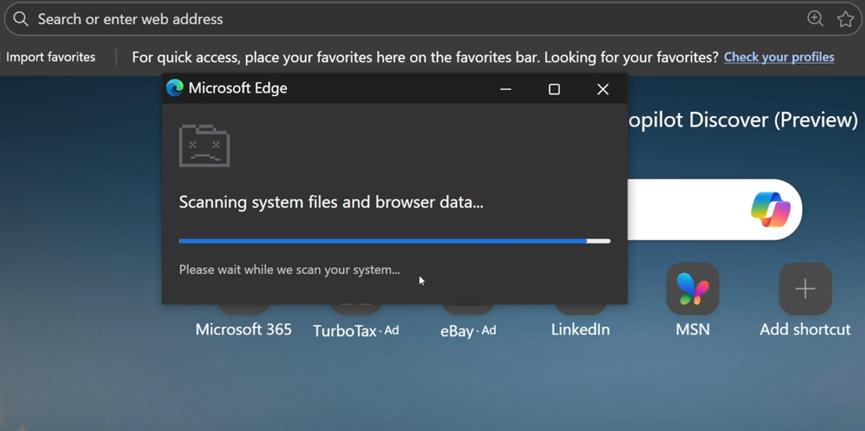The height and width of the screenshot is (431, 865).
Task: Open the eBay Ad shortcut
Action: click(x=468, y=331)
